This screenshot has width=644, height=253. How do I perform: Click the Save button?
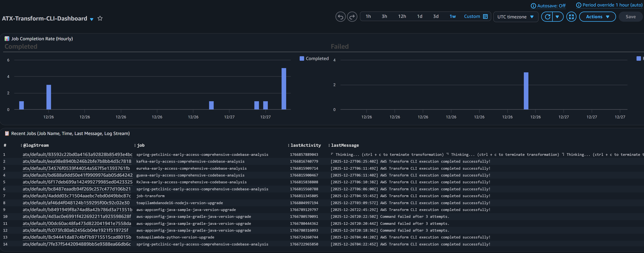(x=630, y=16)
